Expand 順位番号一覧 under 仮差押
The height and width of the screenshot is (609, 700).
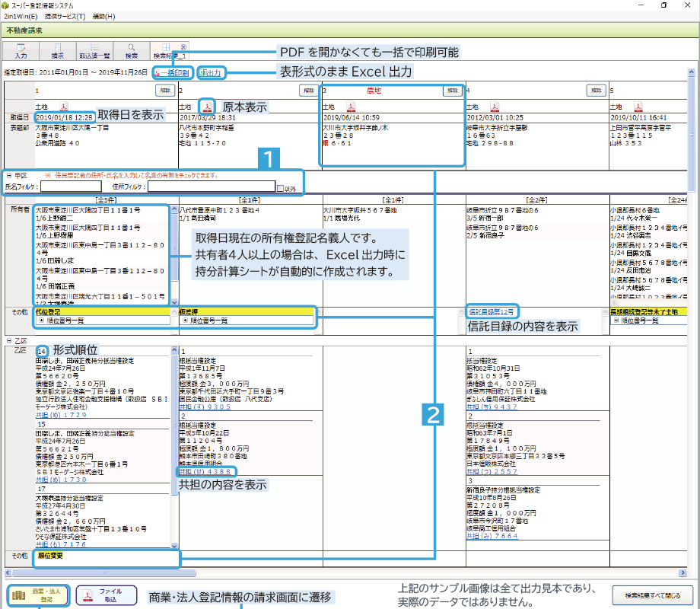(184, 320)
